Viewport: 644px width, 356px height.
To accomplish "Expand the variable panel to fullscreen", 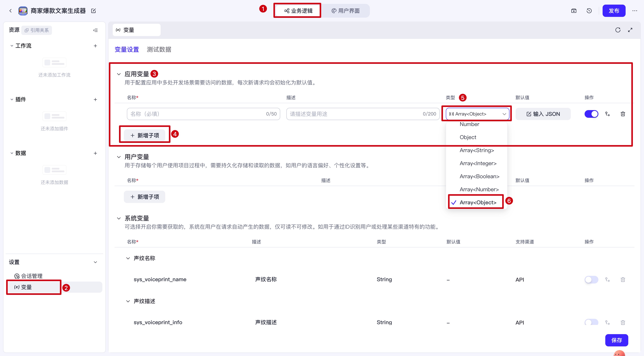I will pos(630,30).
